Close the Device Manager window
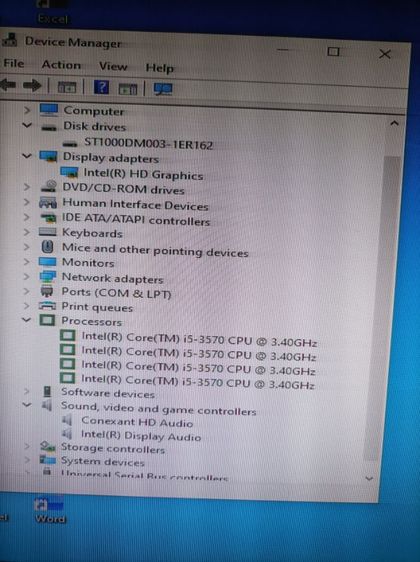Screen dimensions: 420x562 385,54
